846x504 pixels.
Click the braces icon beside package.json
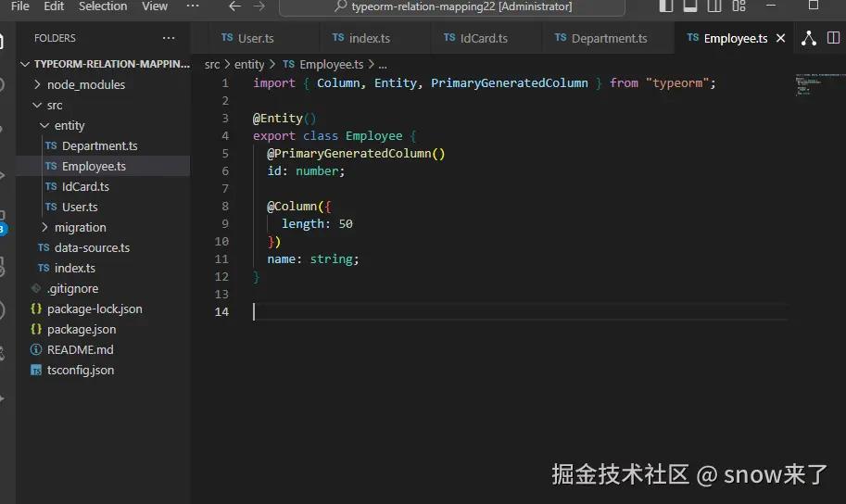coord(36,329)
